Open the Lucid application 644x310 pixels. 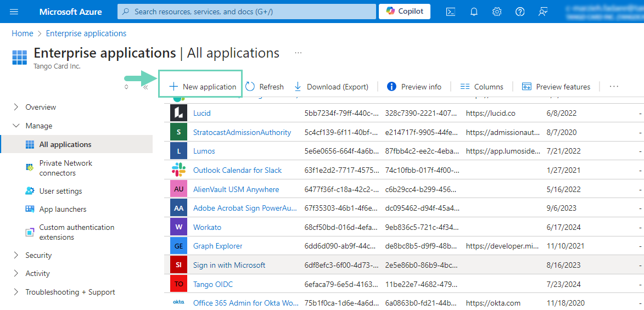[201, 113]
